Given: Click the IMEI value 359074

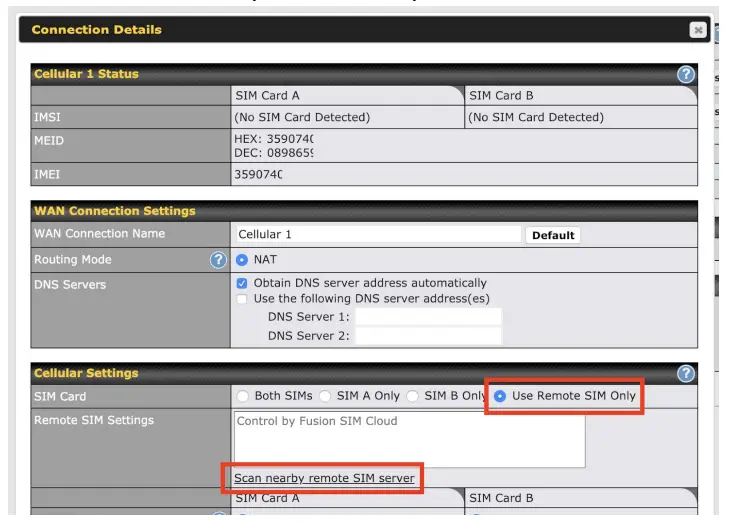Looking at the screenshot, I should (258, 174).
